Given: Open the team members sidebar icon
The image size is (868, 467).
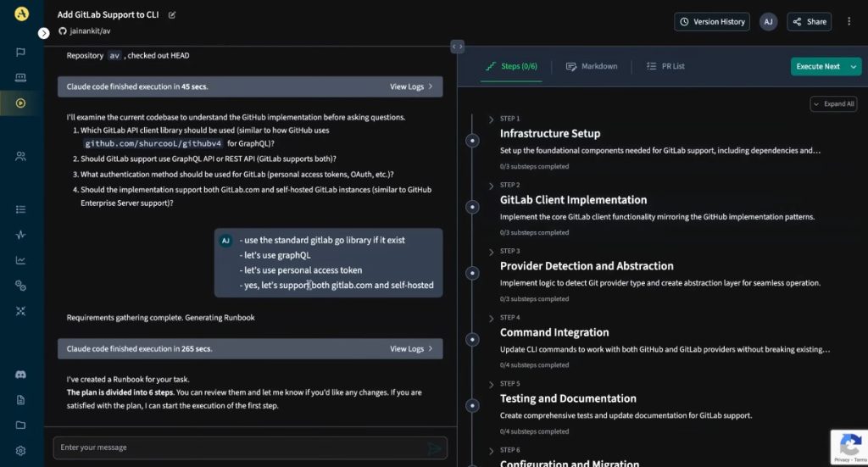Looking at the screenshot, I should 21,156.
